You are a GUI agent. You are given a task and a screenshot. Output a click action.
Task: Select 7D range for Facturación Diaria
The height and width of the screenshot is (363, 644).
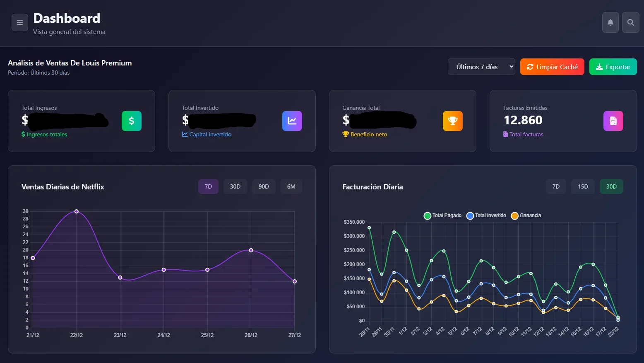coord(556,186)
